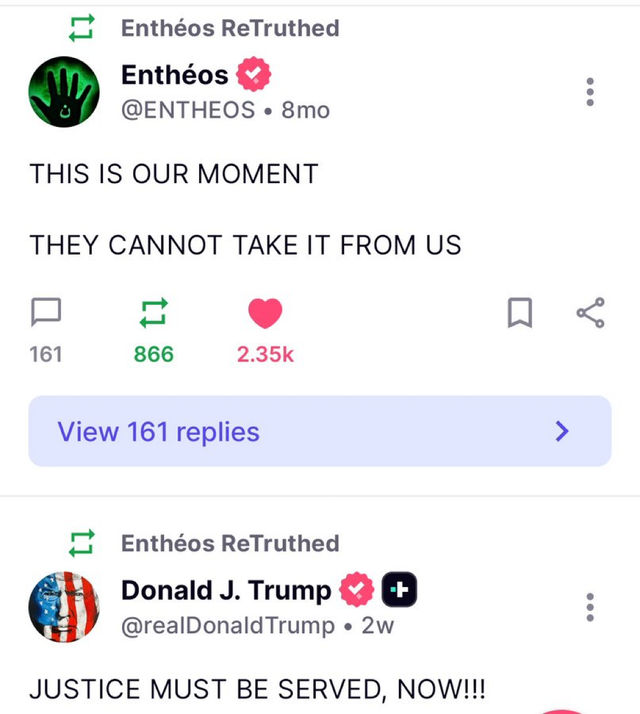The image size is (640, 714).
Task: Click Donald J. Trump verified badge
Action: 357,589
